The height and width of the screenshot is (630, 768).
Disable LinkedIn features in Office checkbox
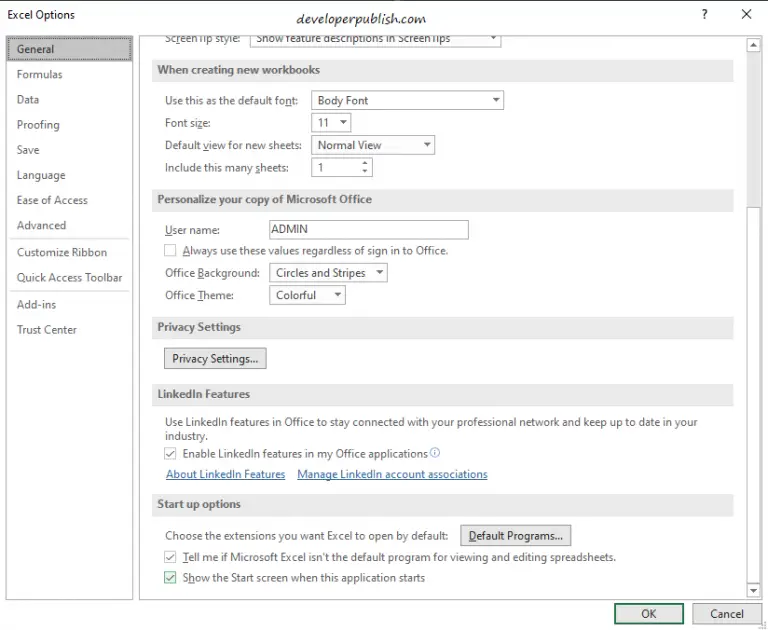[x=171, y=454]
